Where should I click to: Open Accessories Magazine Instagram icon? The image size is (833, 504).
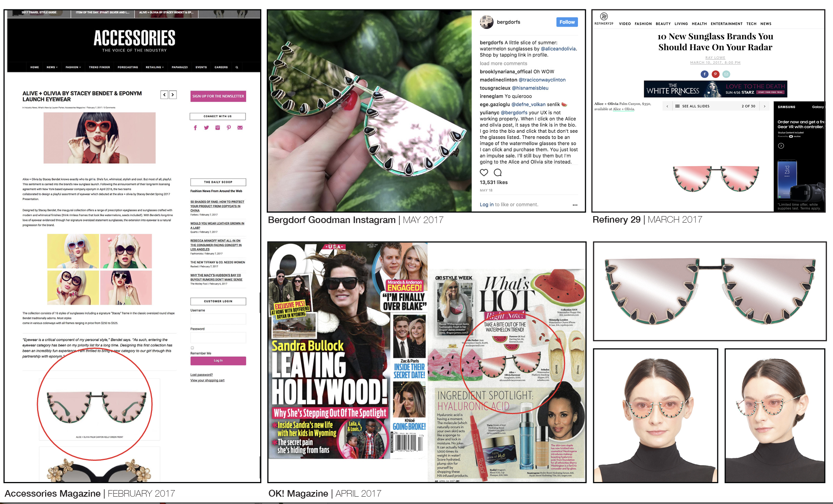[x=218, y=128]
